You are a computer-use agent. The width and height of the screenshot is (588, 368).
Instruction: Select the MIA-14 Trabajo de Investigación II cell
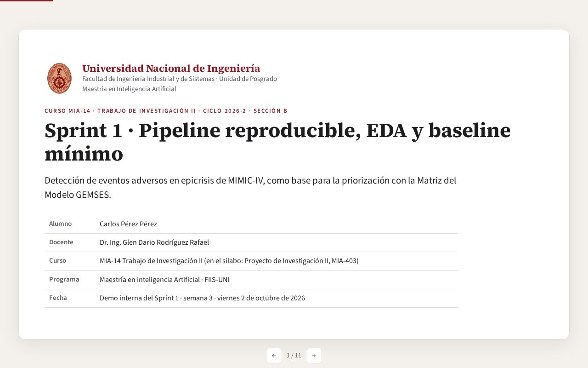click(x=229, y=261)
